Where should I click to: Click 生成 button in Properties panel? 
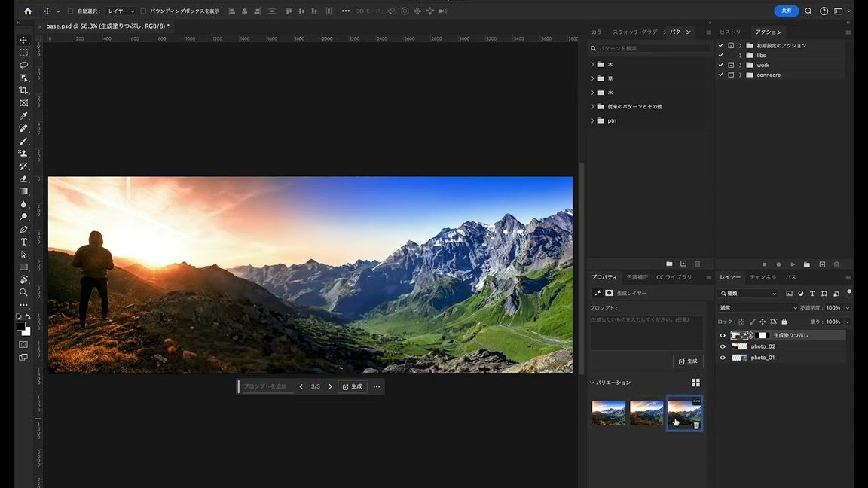pyautogui.click(x=688, y=361)
